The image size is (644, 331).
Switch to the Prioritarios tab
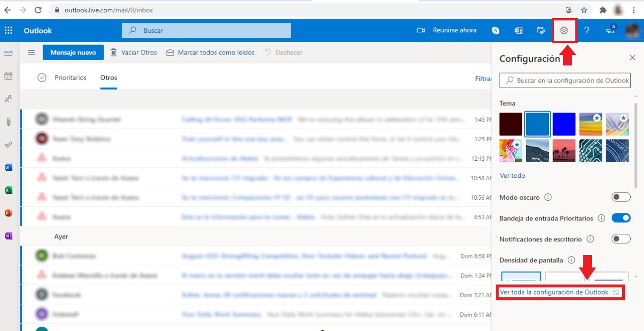click(71, 78)
